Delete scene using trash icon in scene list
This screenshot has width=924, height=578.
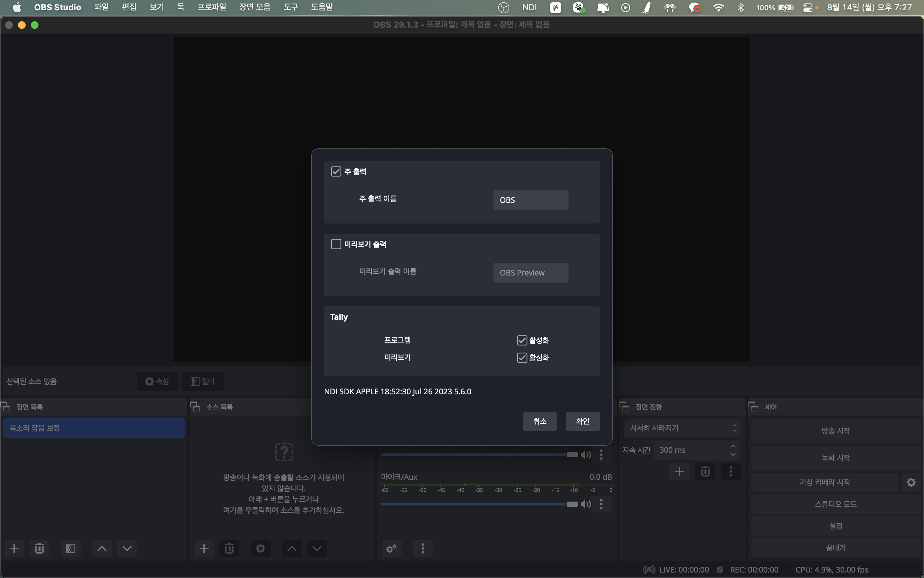click(x=39, y=548)
